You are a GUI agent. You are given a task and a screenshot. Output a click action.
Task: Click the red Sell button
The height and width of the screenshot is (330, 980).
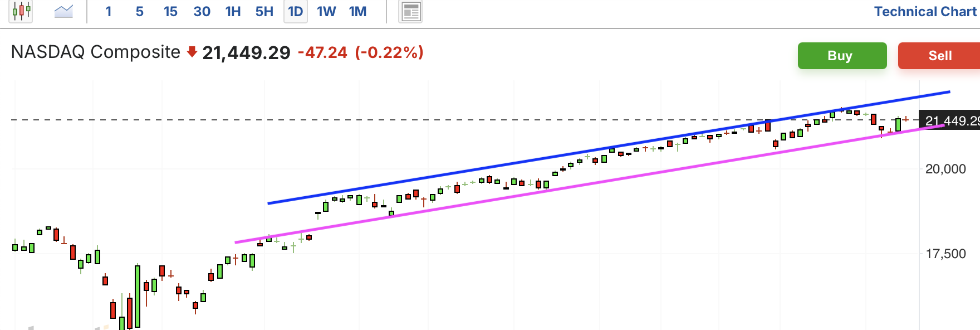939,56
